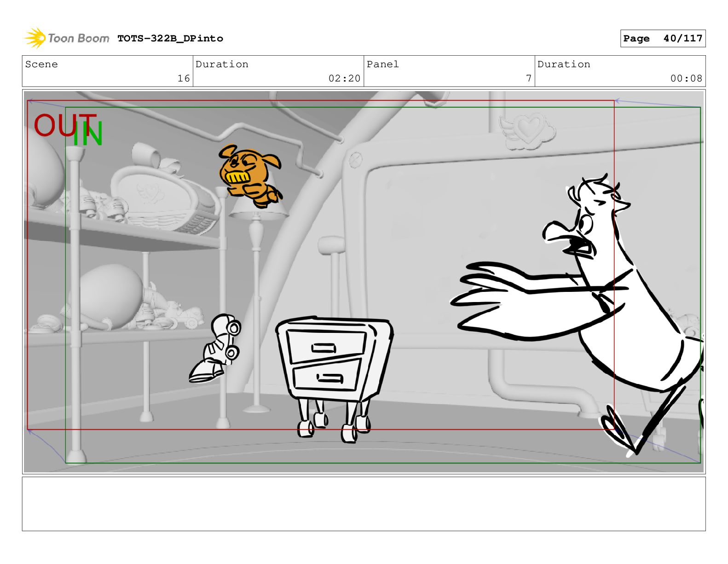Click the 'Panel' header label
728x564 pixels.
pyautogui.click(x=383, y=64)
